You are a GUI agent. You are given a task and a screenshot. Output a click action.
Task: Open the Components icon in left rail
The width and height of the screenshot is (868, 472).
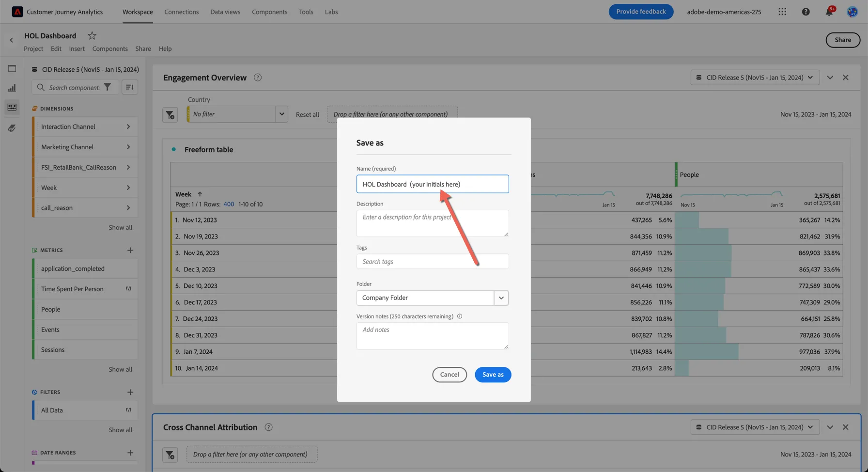click(x=12, y=107)
